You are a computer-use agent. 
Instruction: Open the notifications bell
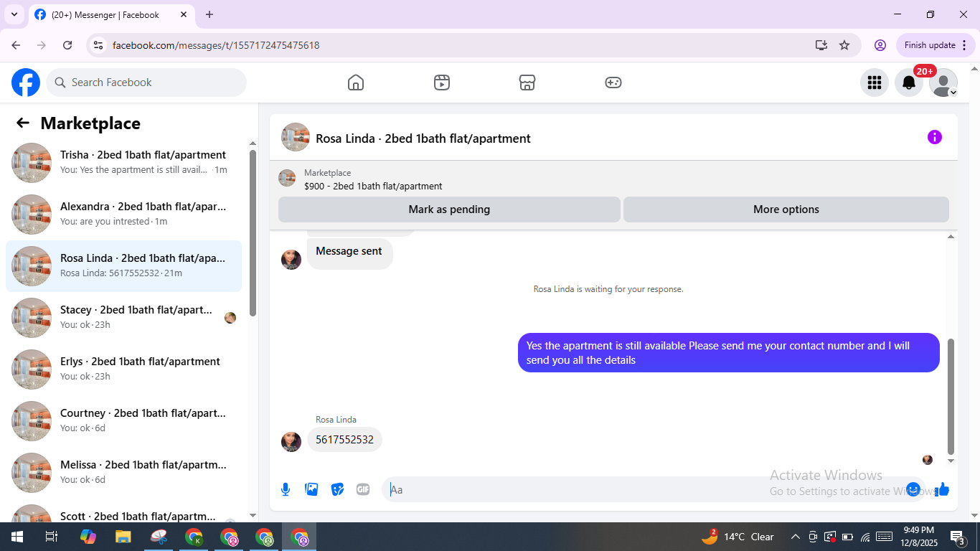pyautogui.click(x=909, y=83)
